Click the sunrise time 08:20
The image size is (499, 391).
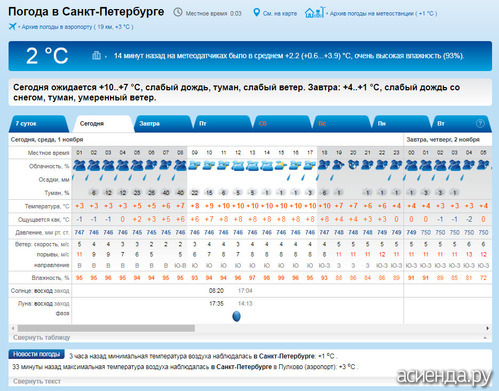tap(216, 291)
